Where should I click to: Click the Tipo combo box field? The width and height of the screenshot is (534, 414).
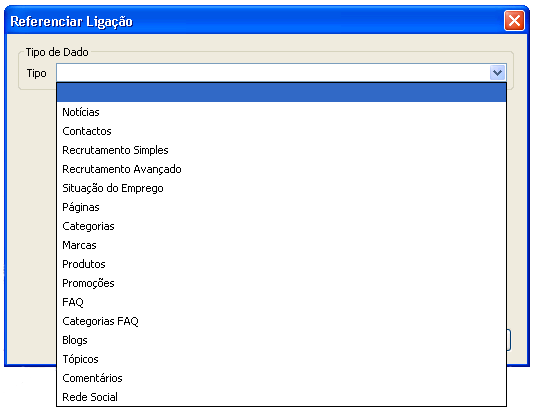pyautogui.click(x=273, y=73)
